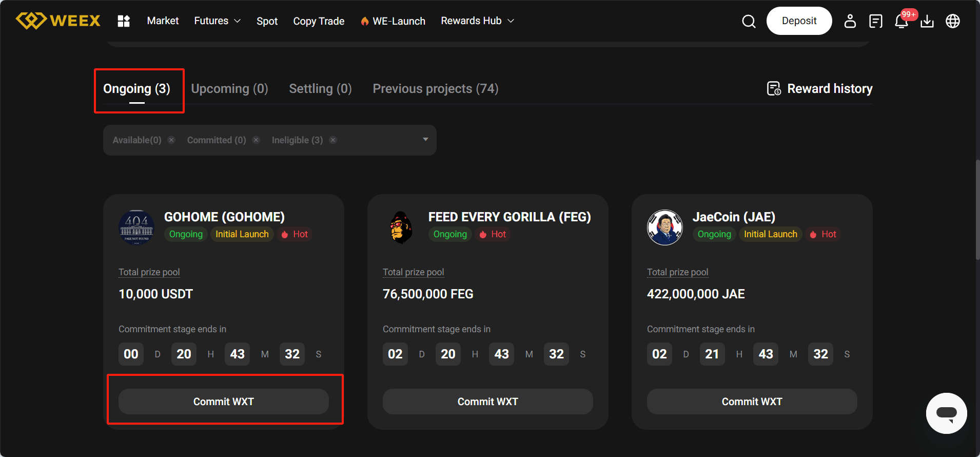Click the download app icon
980x457 pixels.
pyautogui.click(x=927, y=21)
